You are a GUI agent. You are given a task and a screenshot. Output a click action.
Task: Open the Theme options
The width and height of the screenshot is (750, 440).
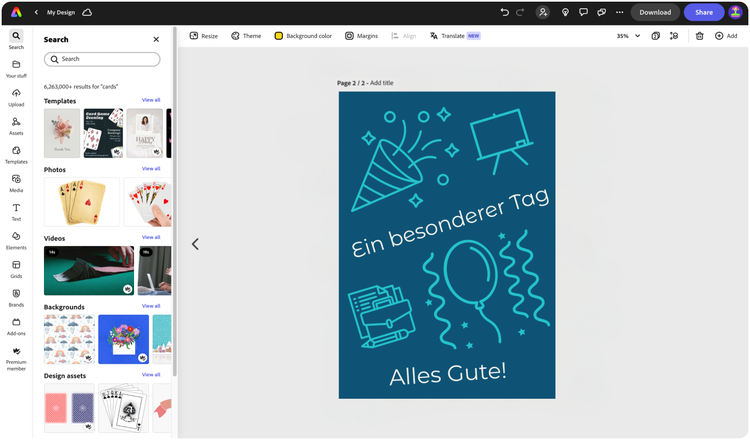point(246,36)
